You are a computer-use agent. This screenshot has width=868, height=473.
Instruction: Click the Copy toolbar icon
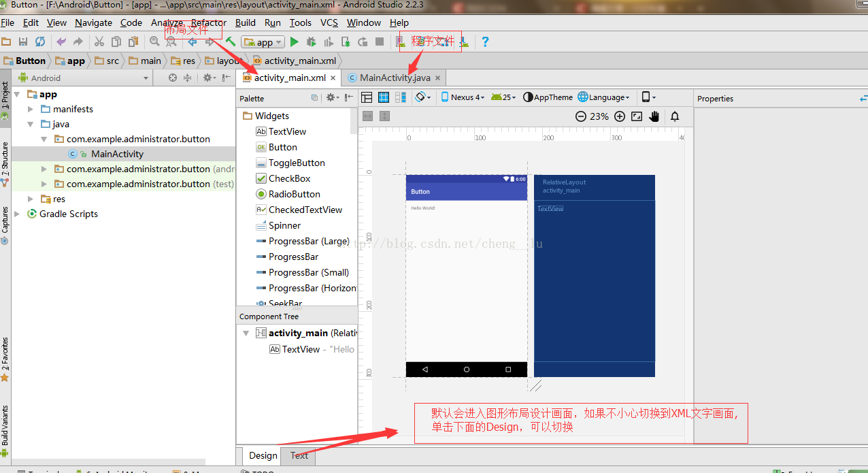[x=116, y=42]
